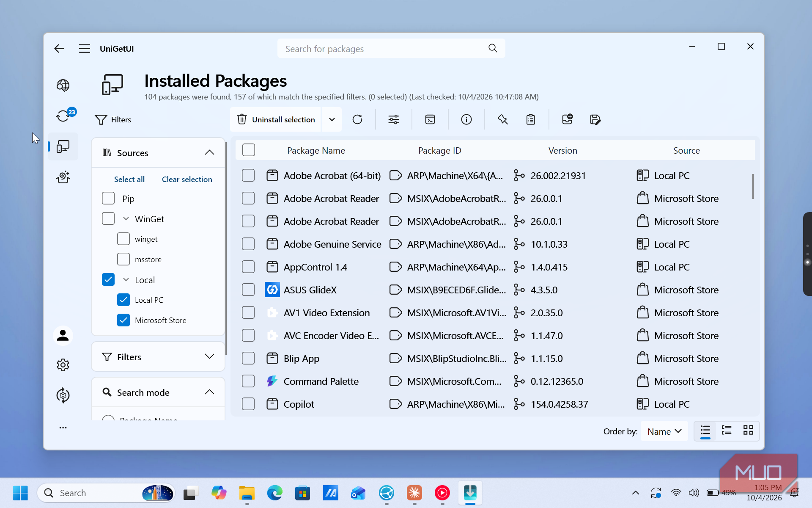Click the ignore updates pin icon
812x508 pixels.
(x=503, y=119)
